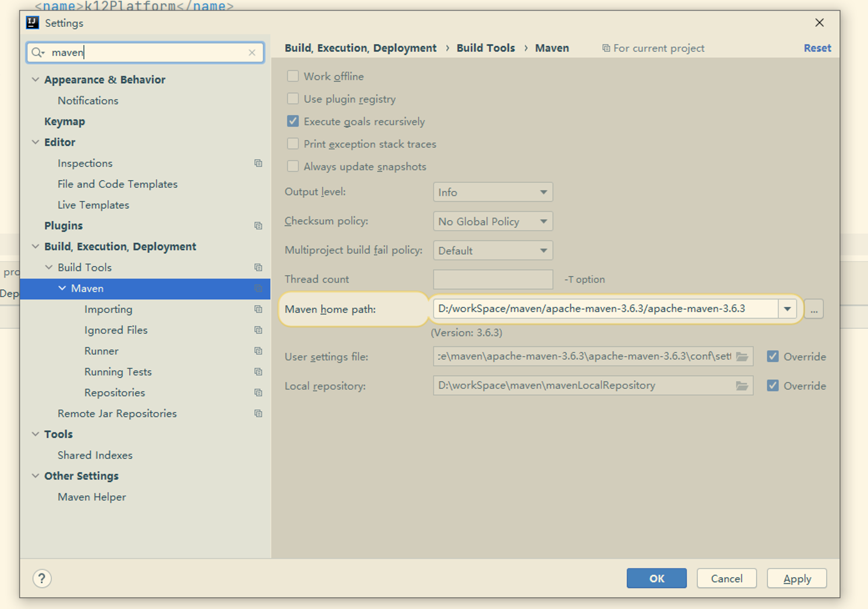Viewport: 868px width, 609px height.
Task: Open the Keymap settings page
Action: click(x=65, y=121)
